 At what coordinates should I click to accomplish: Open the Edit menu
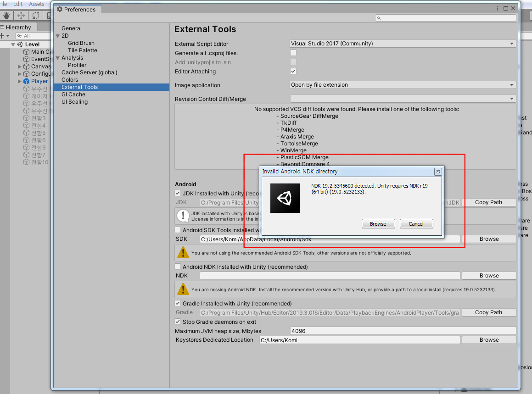click(18, 4)
